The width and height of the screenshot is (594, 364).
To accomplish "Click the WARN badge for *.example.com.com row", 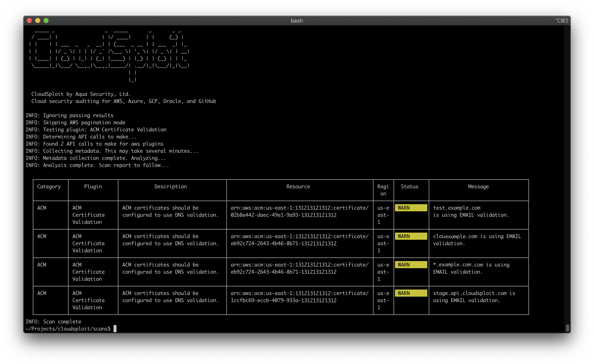I will click(x=411, y=265).
